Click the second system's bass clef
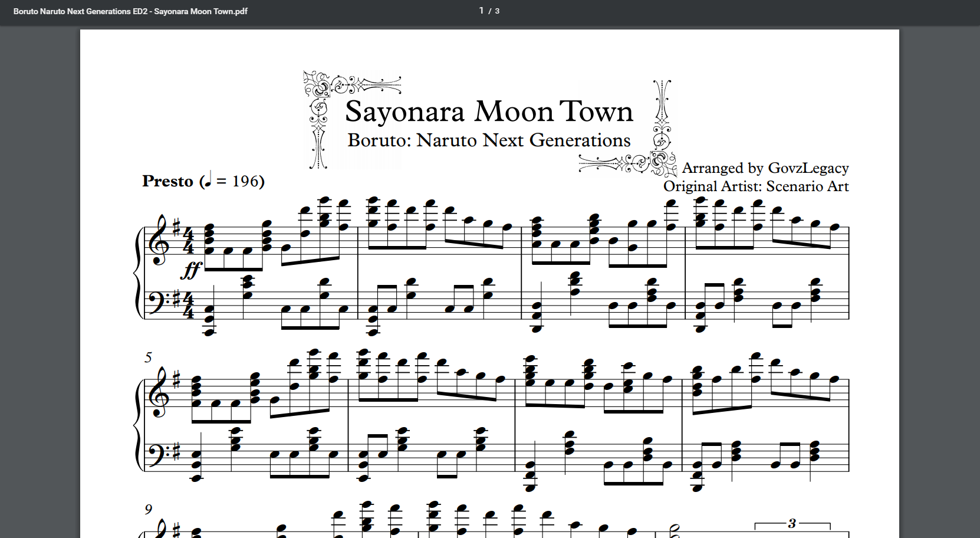The image size is (980, 538). point(157,453)
